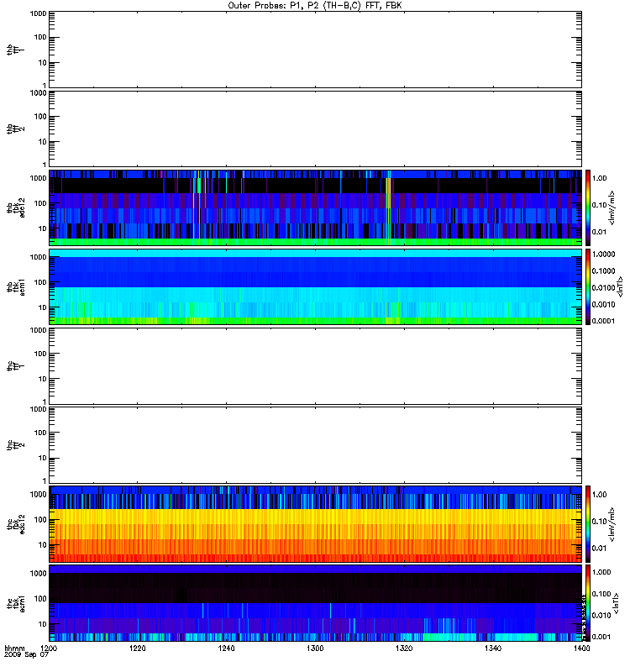Click the 'thb fbk scm1' y-axis title
Screen dimensions: 630x672
pyautogui.click(x=15, y=286)
